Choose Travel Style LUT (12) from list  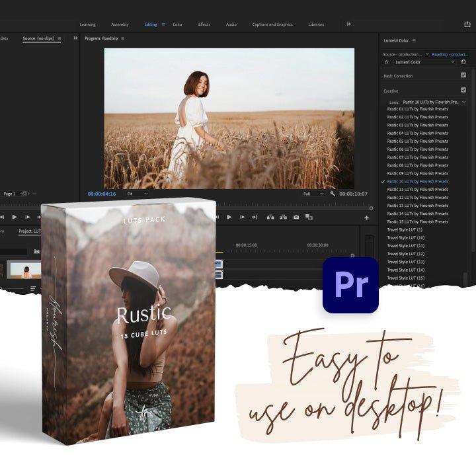(x=406, y=254)
